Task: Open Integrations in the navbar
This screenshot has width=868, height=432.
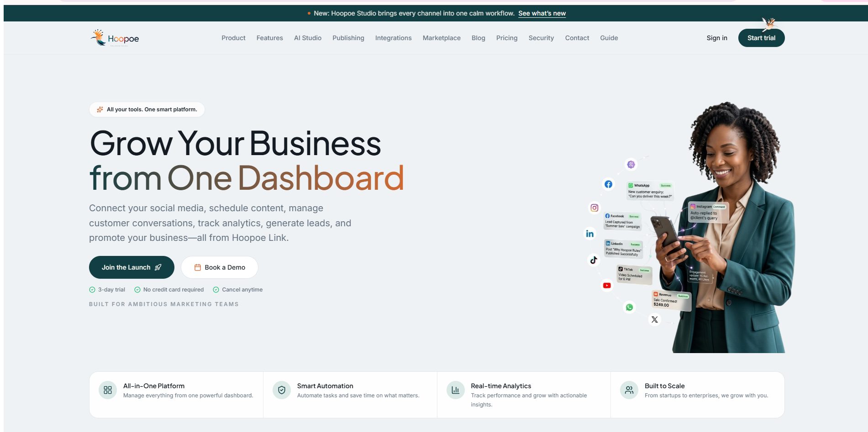Action: (393, 38)
